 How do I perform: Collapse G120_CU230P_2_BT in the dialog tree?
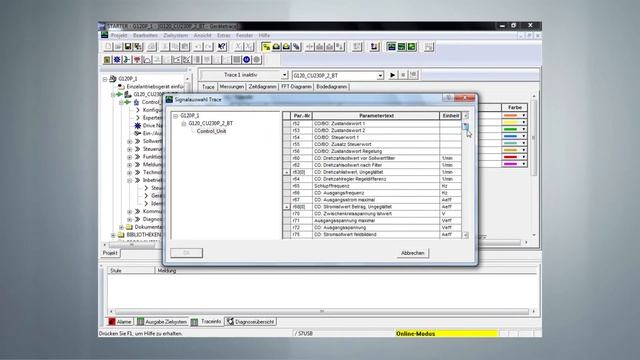[x=184, y=123]
